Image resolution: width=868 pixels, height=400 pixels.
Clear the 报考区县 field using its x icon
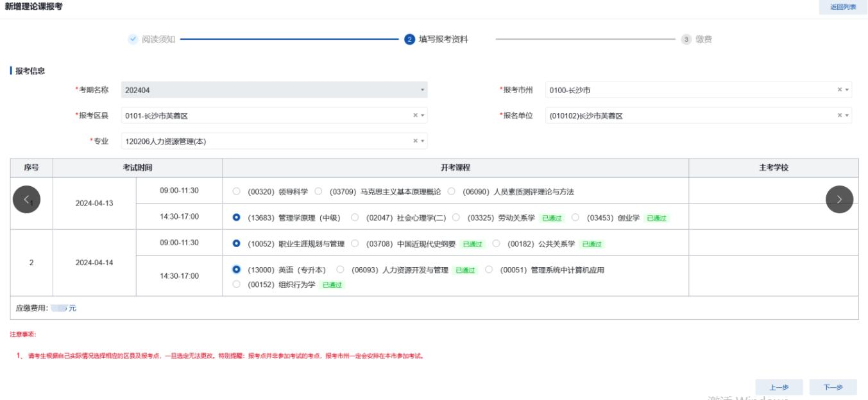point(414,116)
